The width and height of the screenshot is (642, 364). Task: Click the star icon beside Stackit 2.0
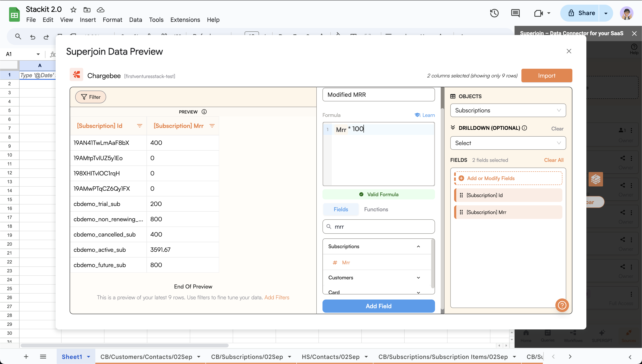73,10
